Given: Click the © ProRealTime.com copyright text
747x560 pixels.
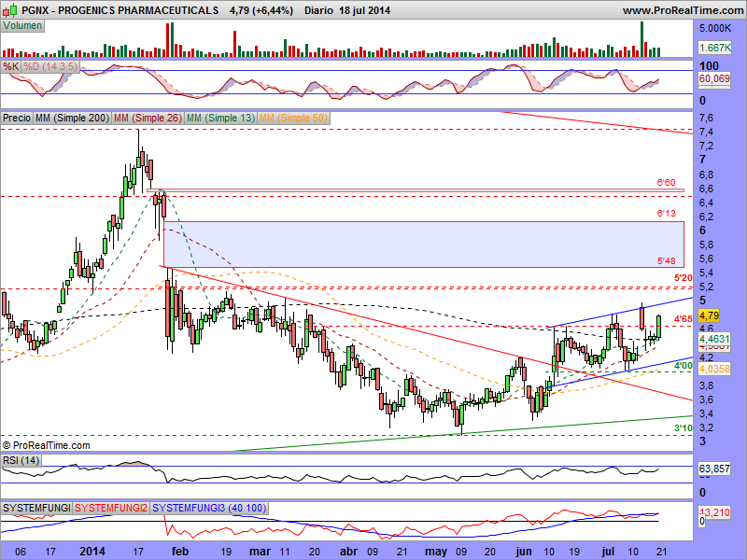Looking at the screenshot, I should coord(46,446).
